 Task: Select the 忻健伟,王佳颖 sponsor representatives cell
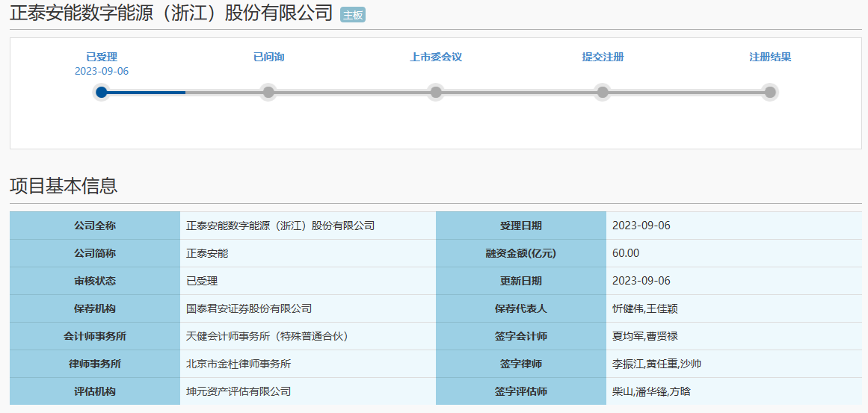[644, 308]
